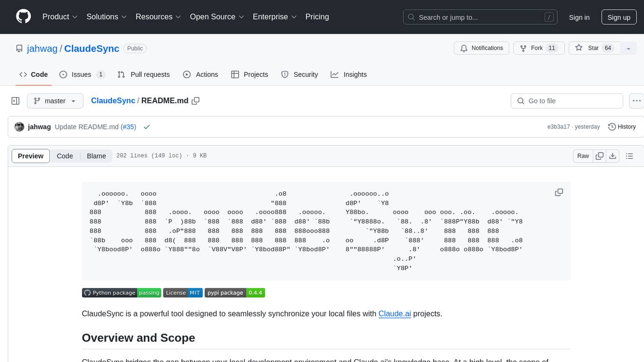This screenshot has width=644, height=362.
Task: Open the Claude.ai link
Action: [x=394, y=314]
